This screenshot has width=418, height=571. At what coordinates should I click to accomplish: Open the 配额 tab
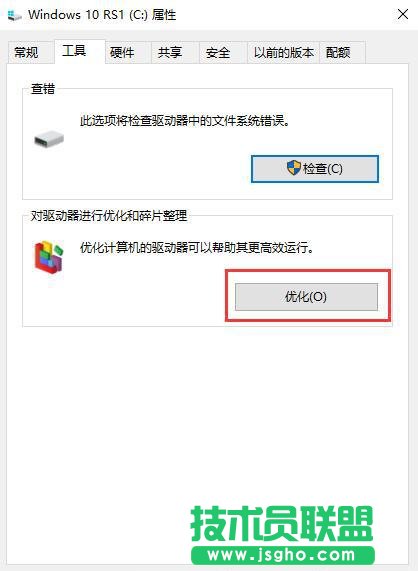[x=338, y=52]
